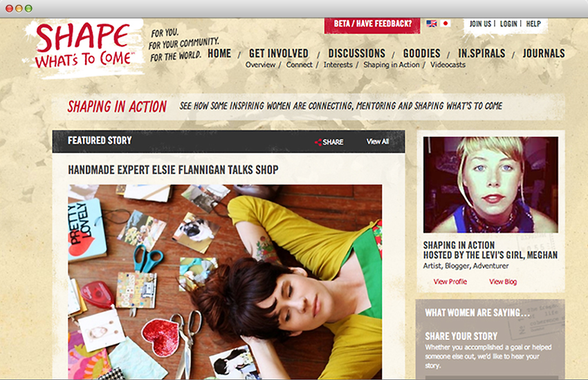This screenshot has height=380, width=588.
Task: Click the Login link
Action: [508, 23]
